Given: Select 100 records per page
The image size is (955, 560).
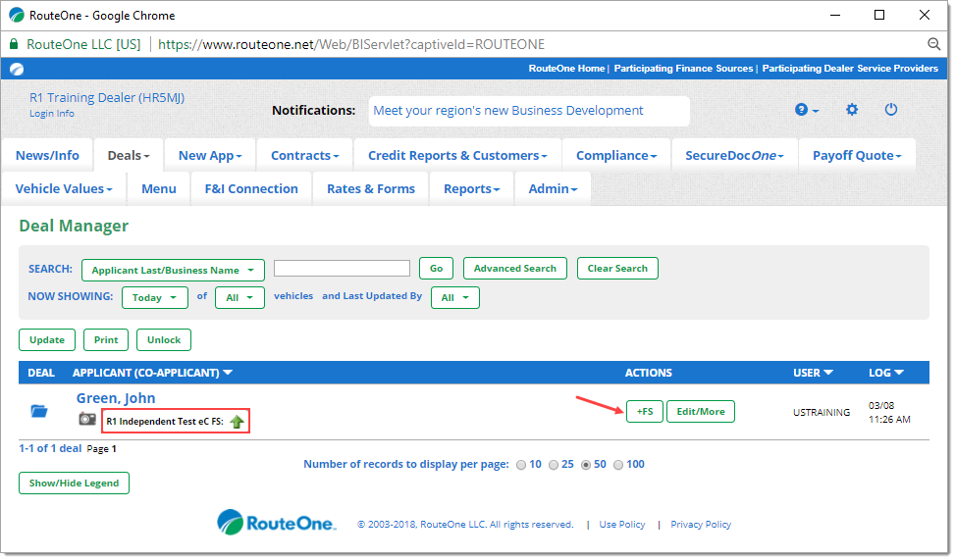Looking at the screenshot, I should pos(618,465).
